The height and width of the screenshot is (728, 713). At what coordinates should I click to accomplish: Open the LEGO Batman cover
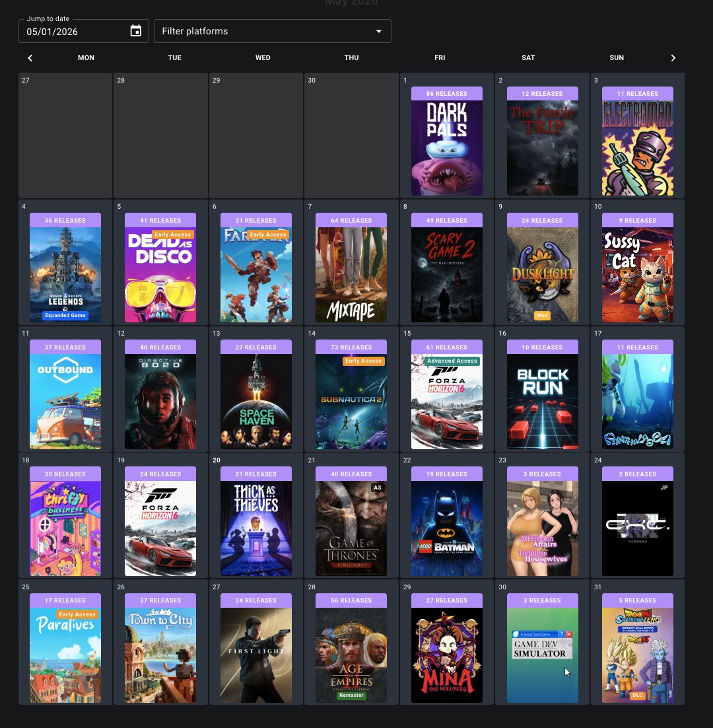[x=447, y=528]
